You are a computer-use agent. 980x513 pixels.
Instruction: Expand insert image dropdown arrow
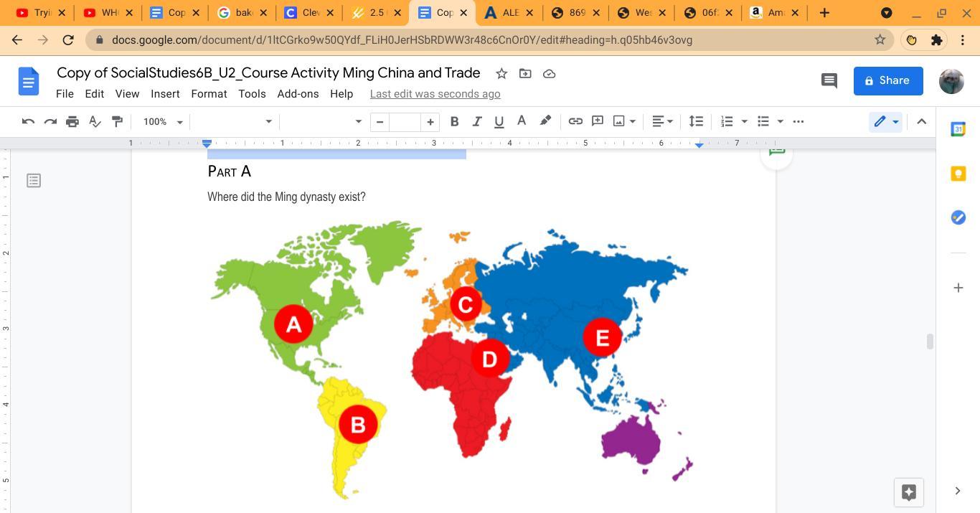coord(633,121)
